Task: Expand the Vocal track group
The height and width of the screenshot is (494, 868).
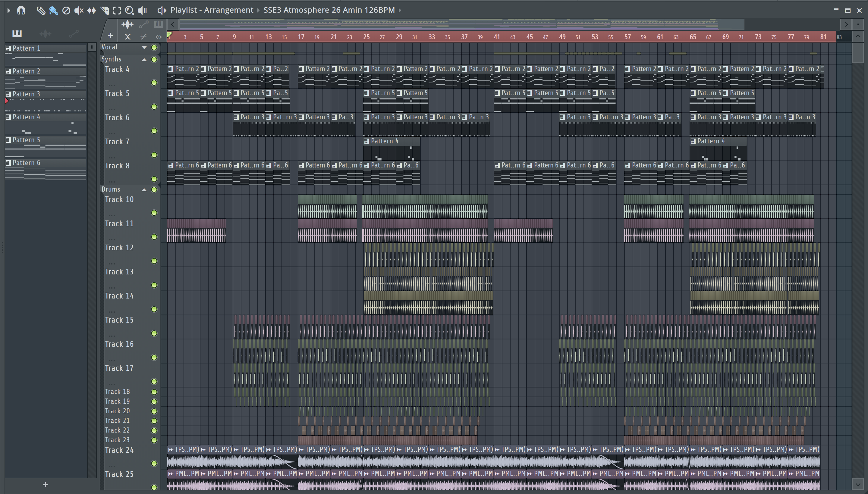Action: [144, 48]
